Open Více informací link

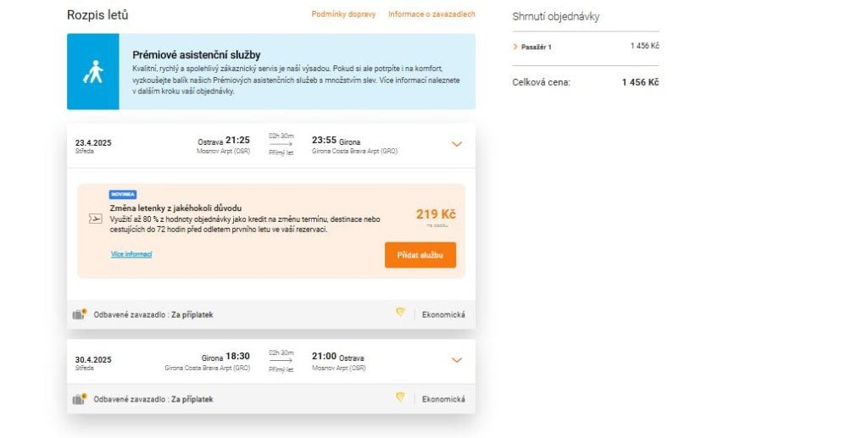[x=131, y=254]
